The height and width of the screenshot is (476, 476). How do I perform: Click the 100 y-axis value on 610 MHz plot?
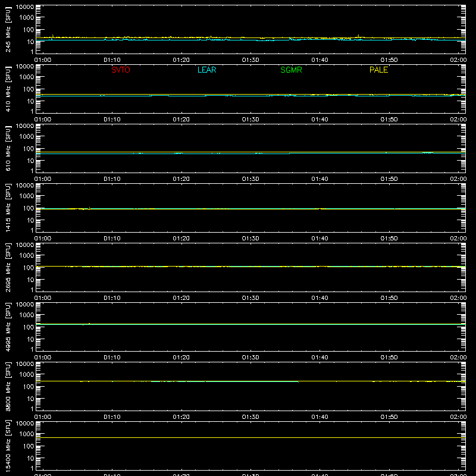(29, 149)
